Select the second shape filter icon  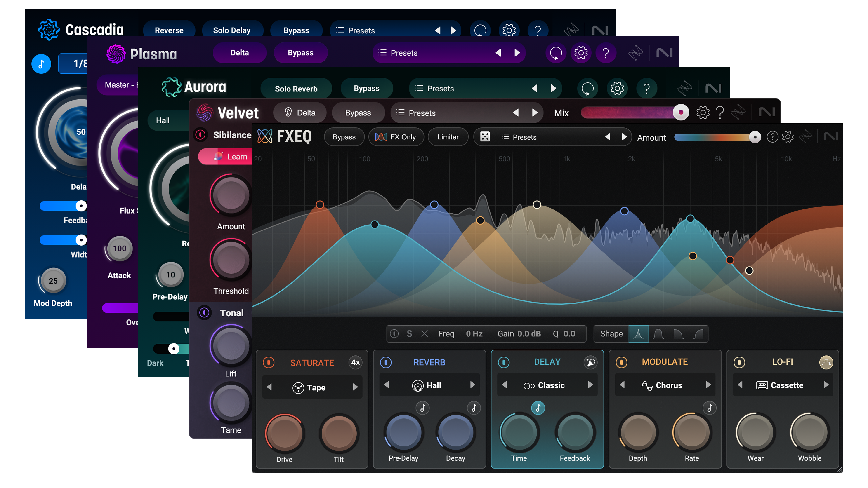(x=658, y=334)
